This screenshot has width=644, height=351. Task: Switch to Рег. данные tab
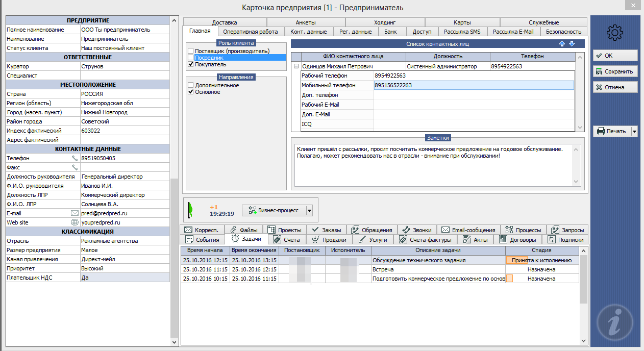pos(356,32)
